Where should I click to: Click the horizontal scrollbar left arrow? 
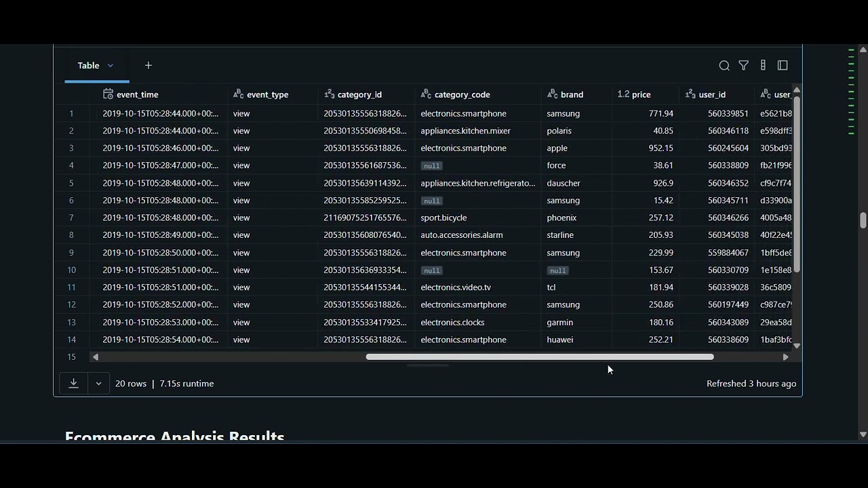click(96, 357)
